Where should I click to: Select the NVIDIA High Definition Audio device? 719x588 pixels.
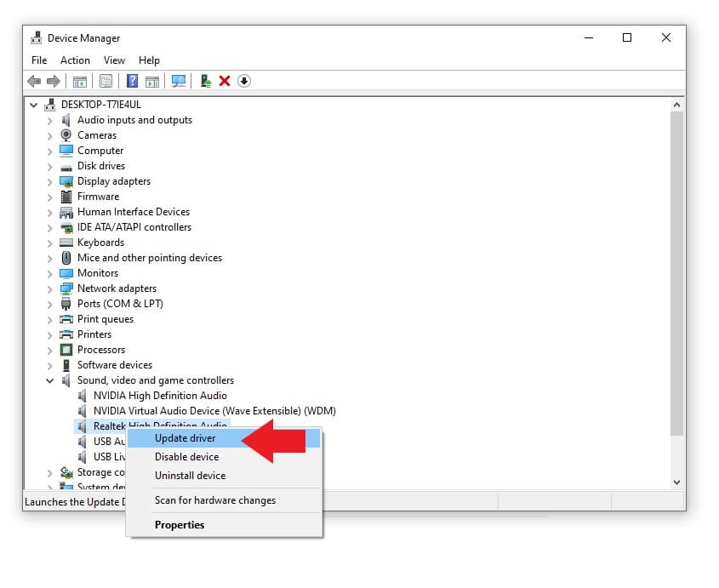point(160,396)
